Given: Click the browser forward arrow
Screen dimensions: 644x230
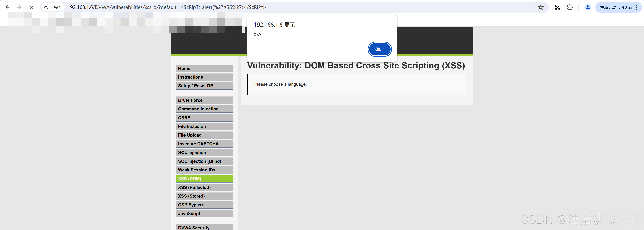Looking at the screenshot, I should [19, 7].
